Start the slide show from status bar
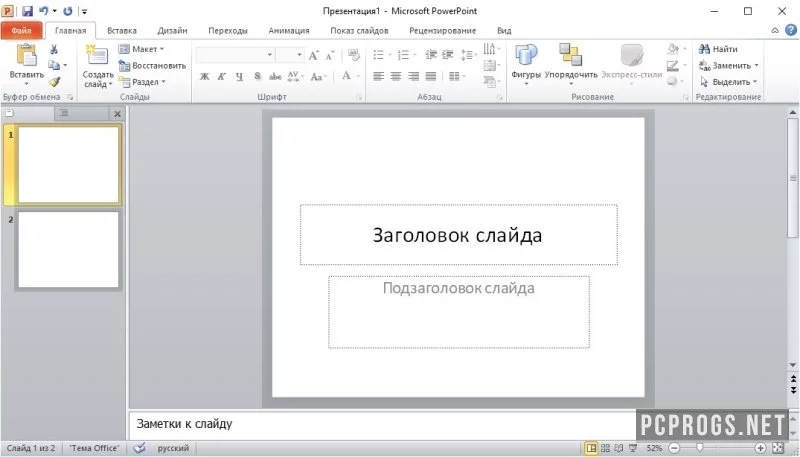800x457 pixels. pos(633,448)
